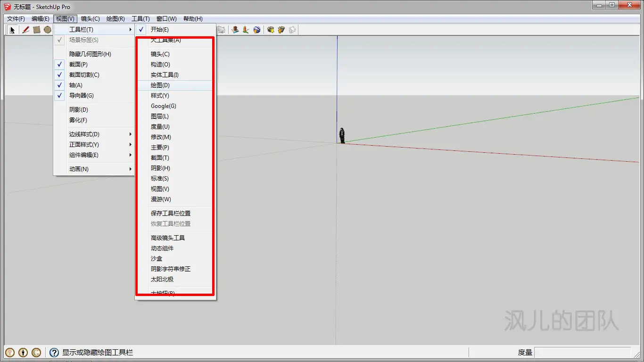Click Share Model box with arrow
Image resolution: width=644 pixels, height=362 pixels.
(x=281, y=30)
